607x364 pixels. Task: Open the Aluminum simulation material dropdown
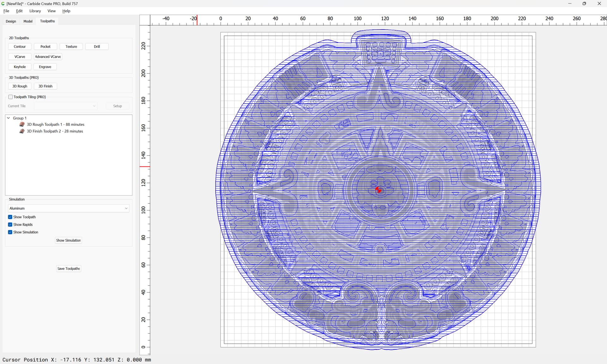coord(69,208)
